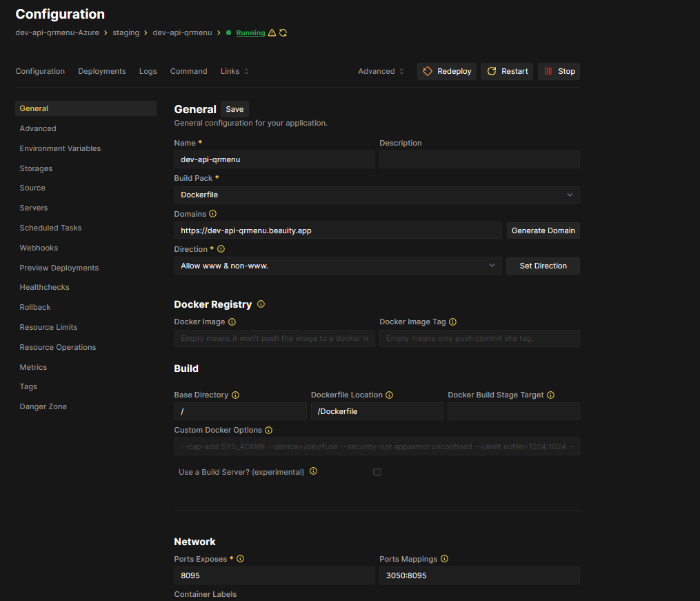The width and height of the screenshot is (700, 601).
Task: Click the Base Directory info icon
Action: (x=236, y=395)
